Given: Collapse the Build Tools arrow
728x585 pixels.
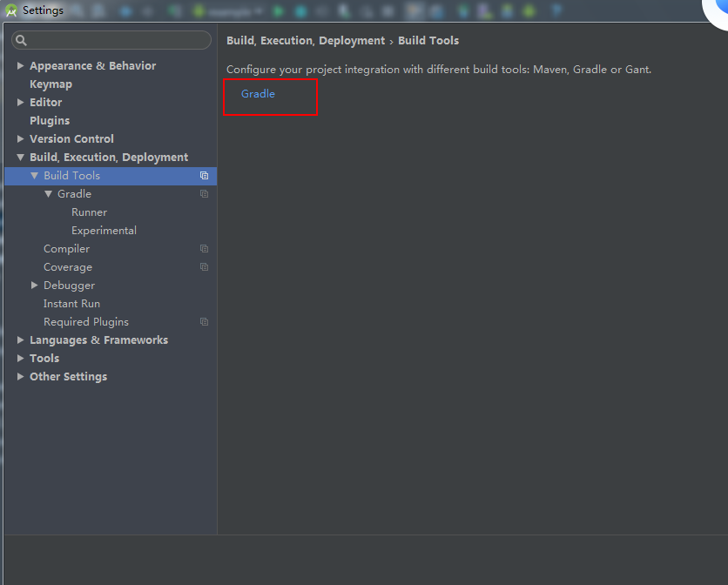Looking at the screenshot, I should (34, 176).
